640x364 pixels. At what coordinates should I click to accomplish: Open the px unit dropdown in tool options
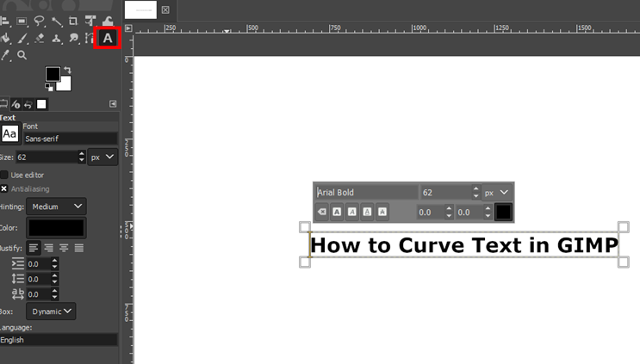click(x=103, y=157)
